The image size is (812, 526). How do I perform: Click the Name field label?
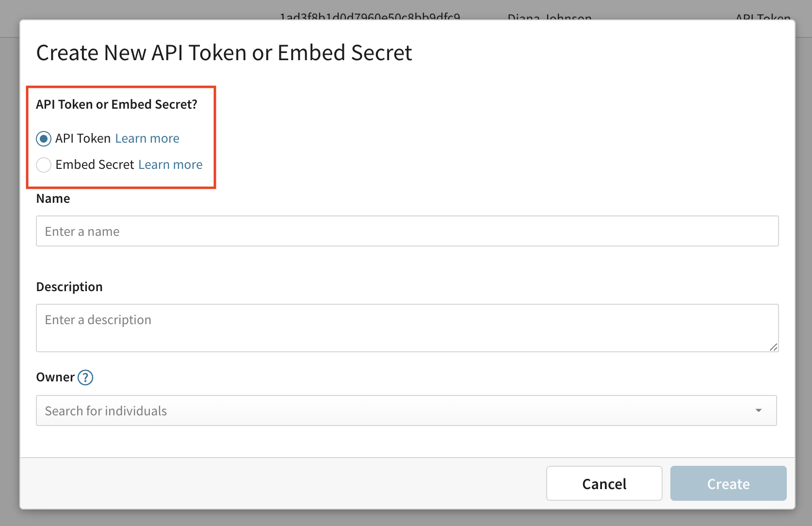click(53, 198)
